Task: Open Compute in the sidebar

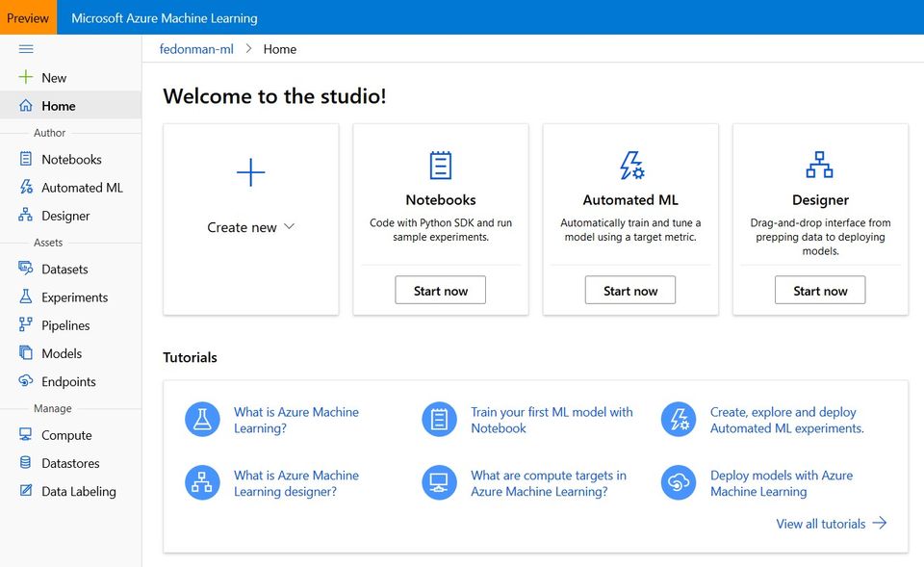Action: (x=70, y=435)
